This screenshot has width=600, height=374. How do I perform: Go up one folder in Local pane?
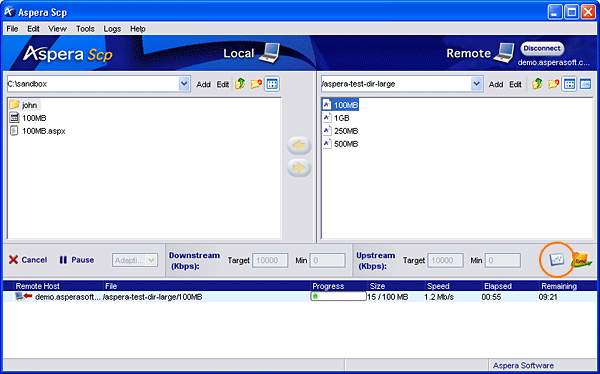[240, 84]
